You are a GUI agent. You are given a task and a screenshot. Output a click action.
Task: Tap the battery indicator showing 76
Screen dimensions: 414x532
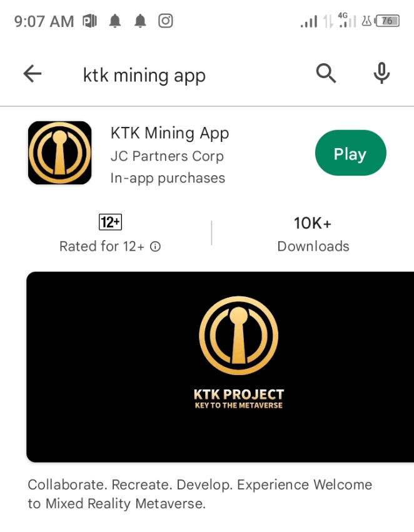tap(387, 21)
